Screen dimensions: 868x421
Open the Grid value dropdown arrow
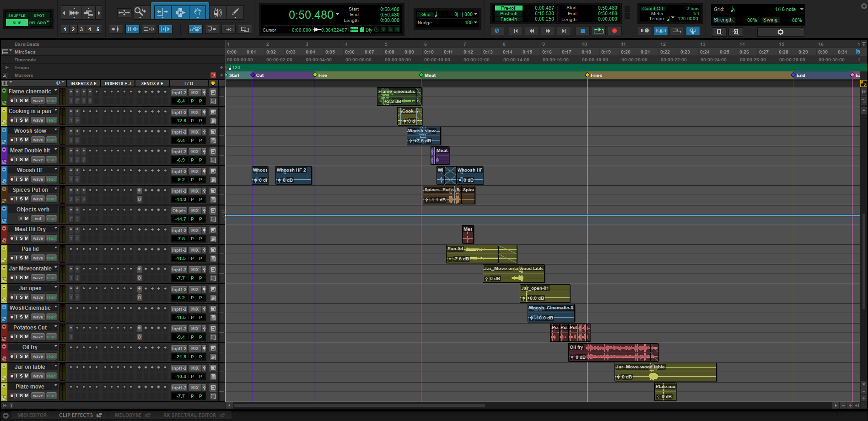pos(476,14)
